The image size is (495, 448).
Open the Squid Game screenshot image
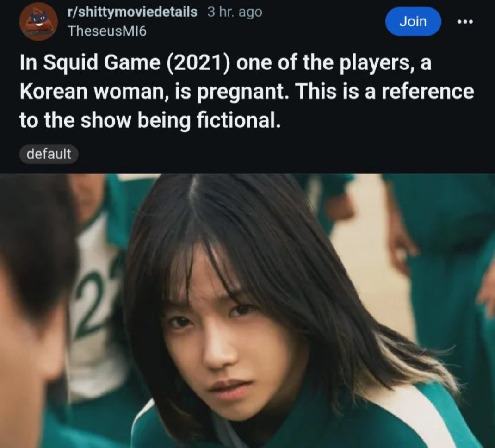247,311
